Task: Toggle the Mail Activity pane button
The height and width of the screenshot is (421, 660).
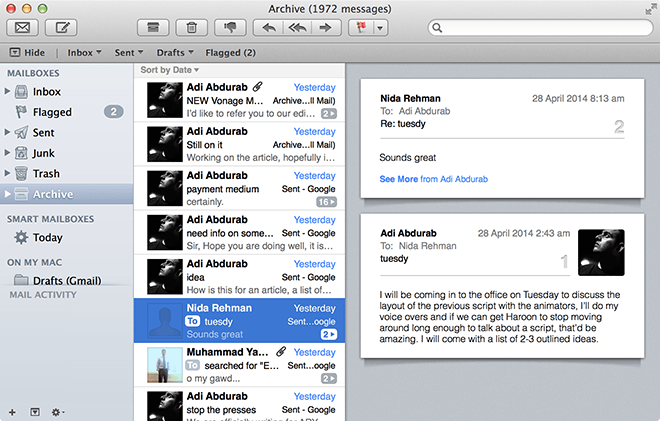Action: (x=35, y=411)
